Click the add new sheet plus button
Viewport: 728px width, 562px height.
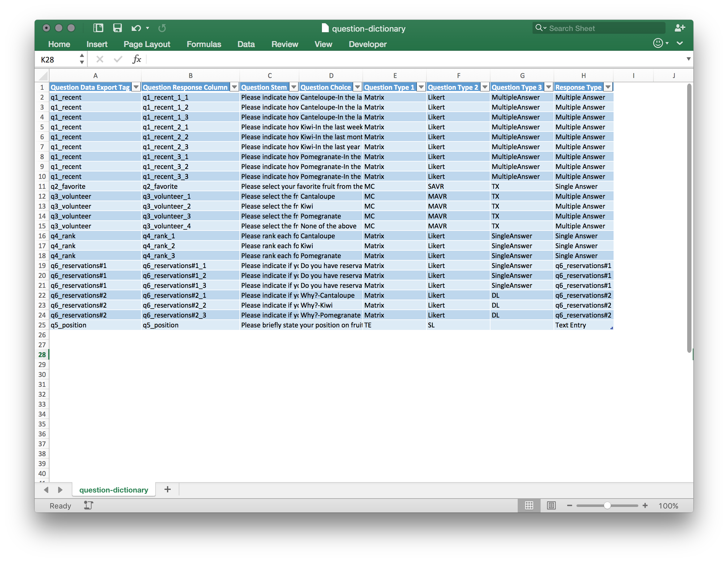(167, 489)
